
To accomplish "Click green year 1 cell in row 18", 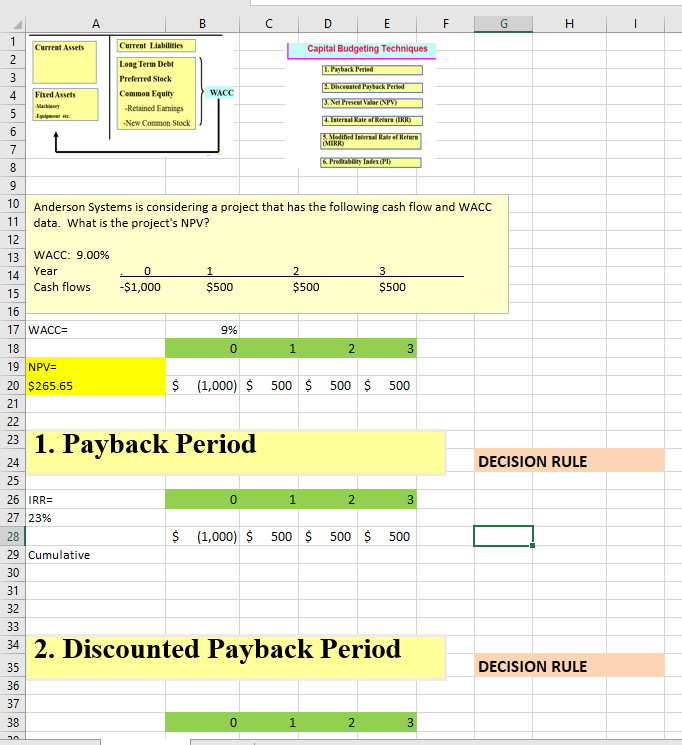I will (269, 348).
